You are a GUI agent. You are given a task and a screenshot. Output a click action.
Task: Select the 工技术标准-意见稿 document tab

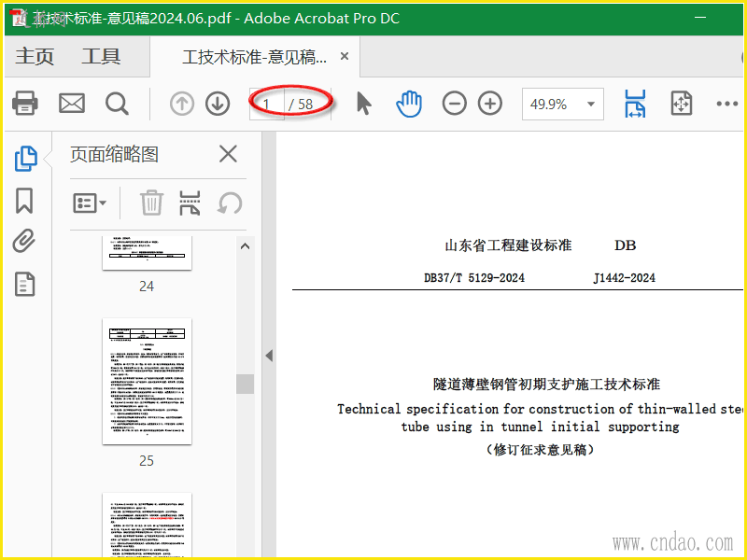pos(254,57)
